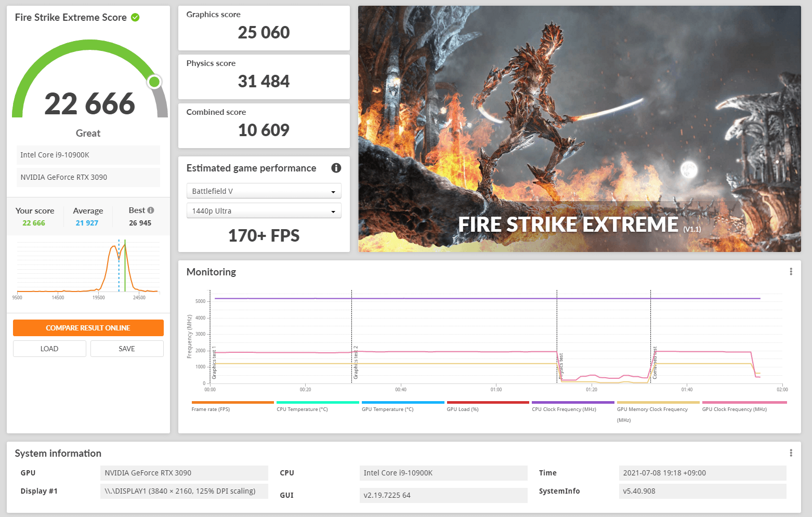
Task: Click the SystemInfo version v5.40.908
Action: point(703,491)
